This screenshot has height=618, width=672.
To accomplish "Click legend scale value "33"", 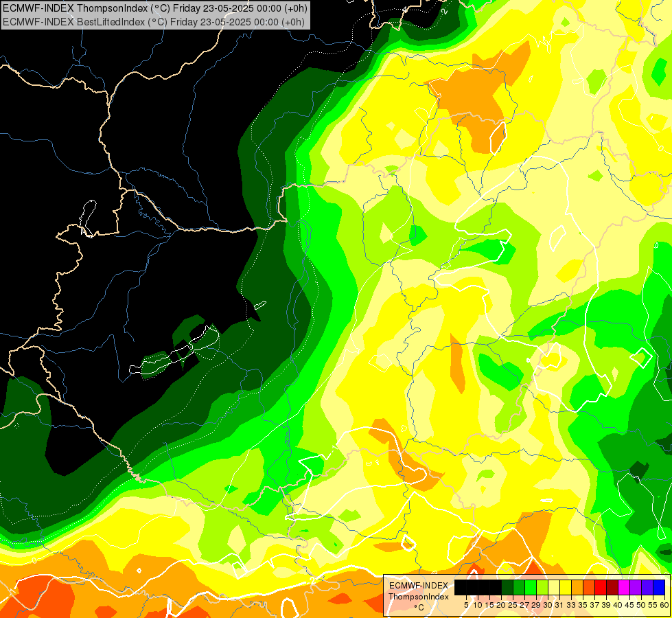I will pos(571,605).
